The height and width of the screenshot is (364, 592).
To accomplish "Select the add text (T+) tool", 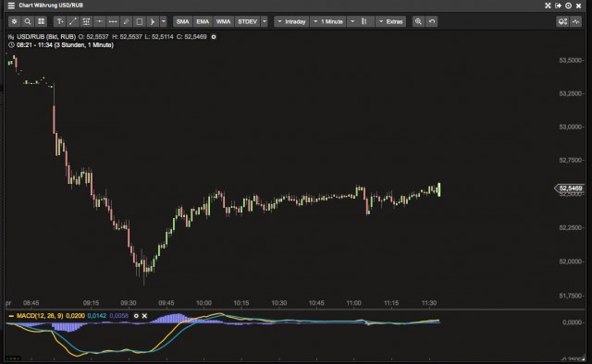I will point(60,21).
